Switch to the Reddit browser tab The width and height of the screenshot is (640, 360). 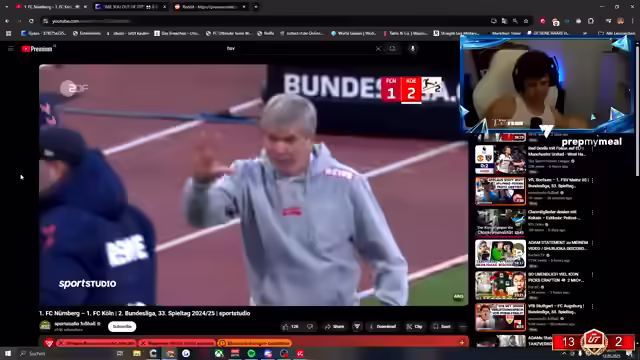[x=210, y=7]
